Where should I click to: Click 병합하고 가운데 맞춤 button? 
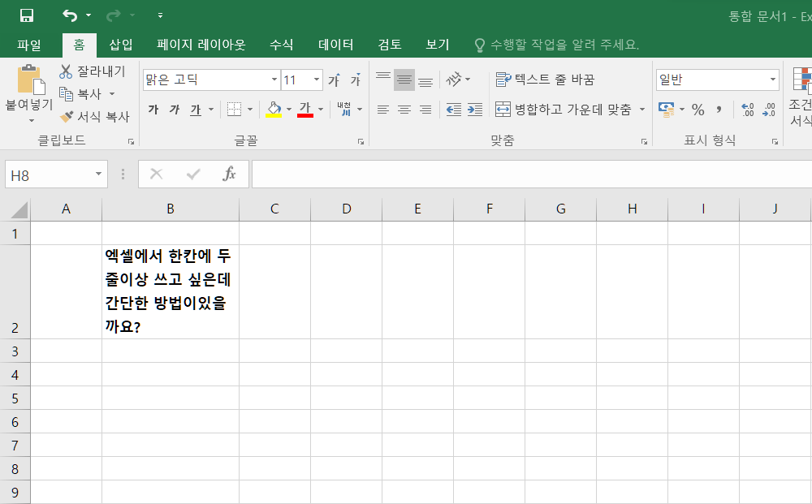[564, 110]
